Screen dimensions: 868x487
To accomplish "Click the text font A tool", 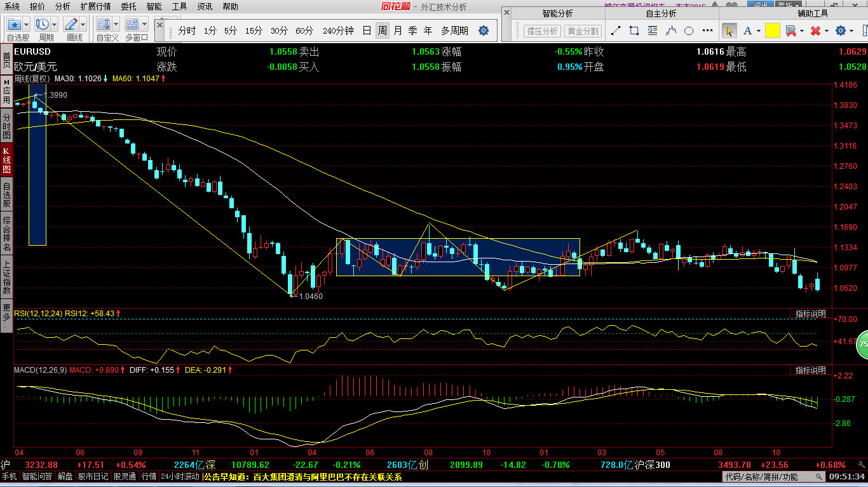I will pyautogui.click(x=747, y=30).
